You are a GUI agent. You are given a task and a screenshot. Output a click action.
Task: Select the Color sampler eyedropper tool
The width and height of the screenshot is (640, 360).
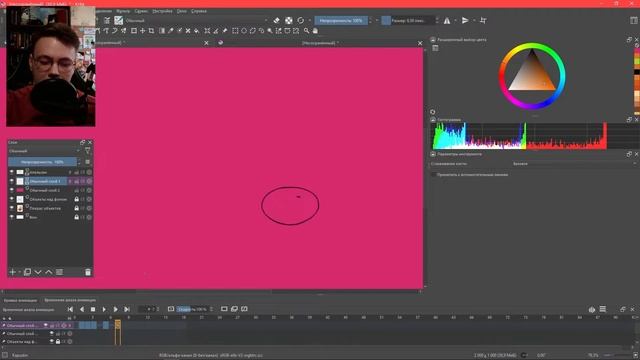(x=171, y=31)
